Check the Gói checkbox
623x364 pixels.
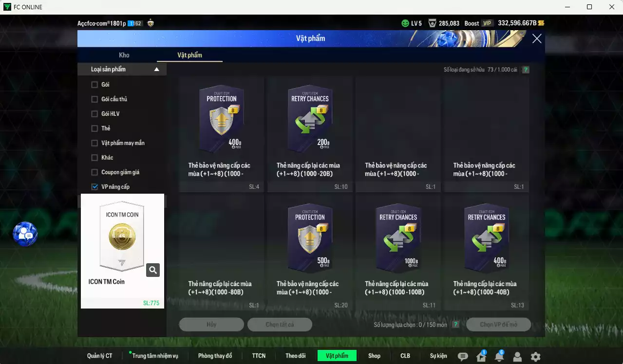[94, 85]
